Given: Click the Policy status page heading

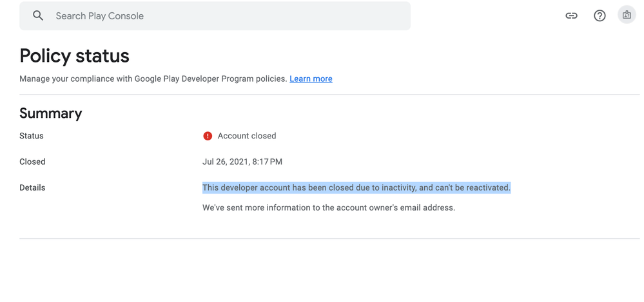Looking at the screenshot, I should pos(74,56).
